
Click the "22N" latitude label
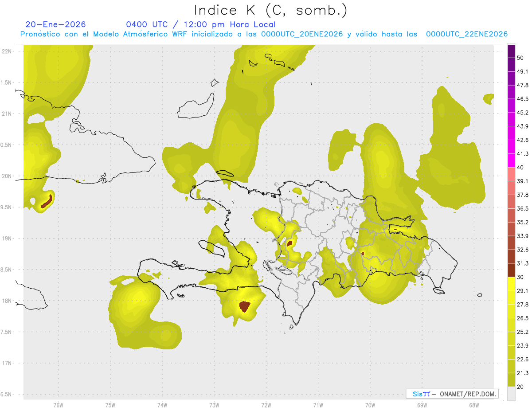click(x=7, y=51)
